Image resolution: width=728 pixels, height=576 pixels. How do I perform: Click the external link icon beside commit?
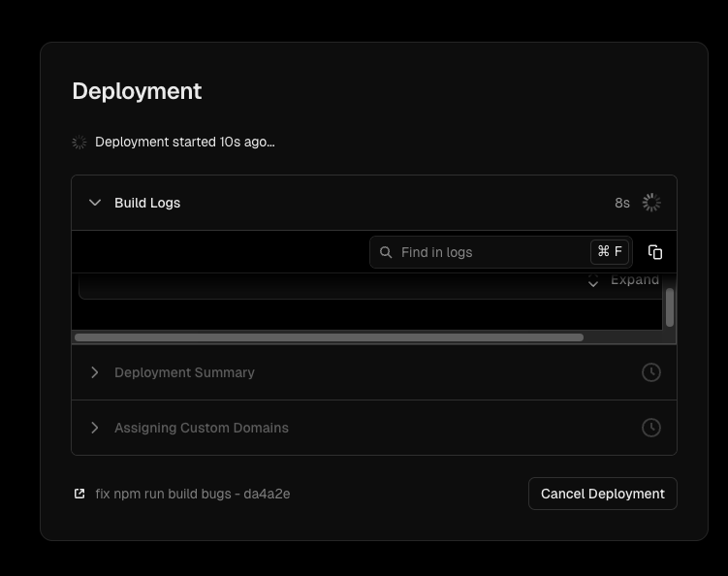pyautogui.click(x=79, y=494)
